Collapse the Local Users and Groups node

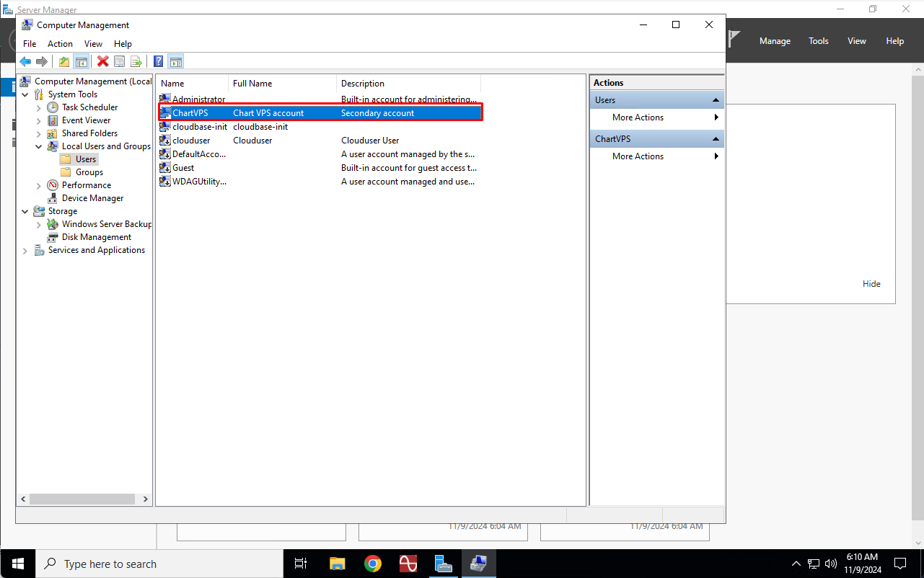(39, 146)
